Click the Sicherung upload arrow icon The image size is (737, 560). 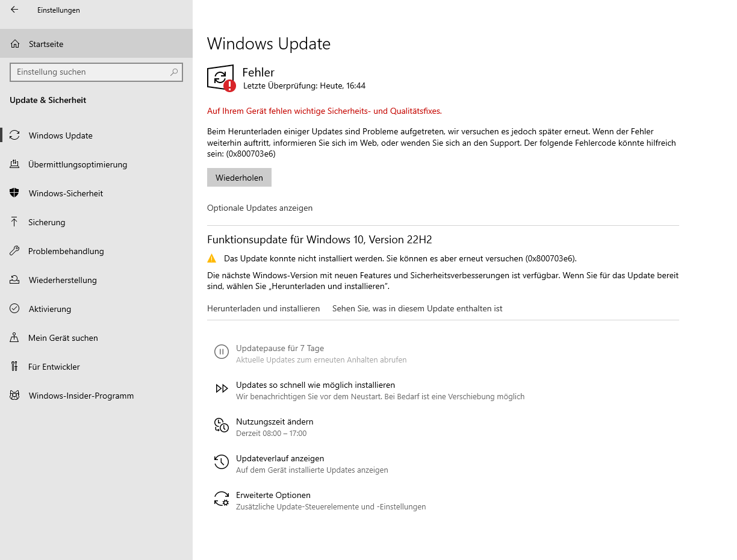[x=15, y=222]
